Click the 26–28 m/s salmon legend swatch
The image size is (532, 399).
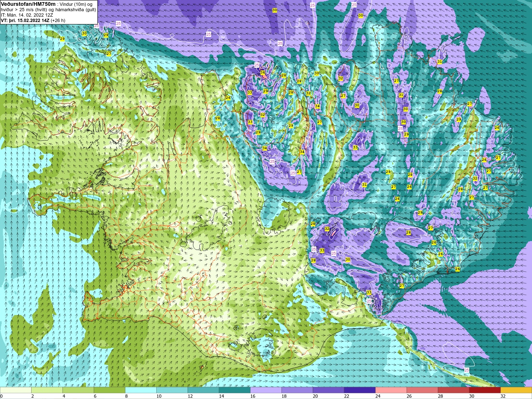[422, 390]
